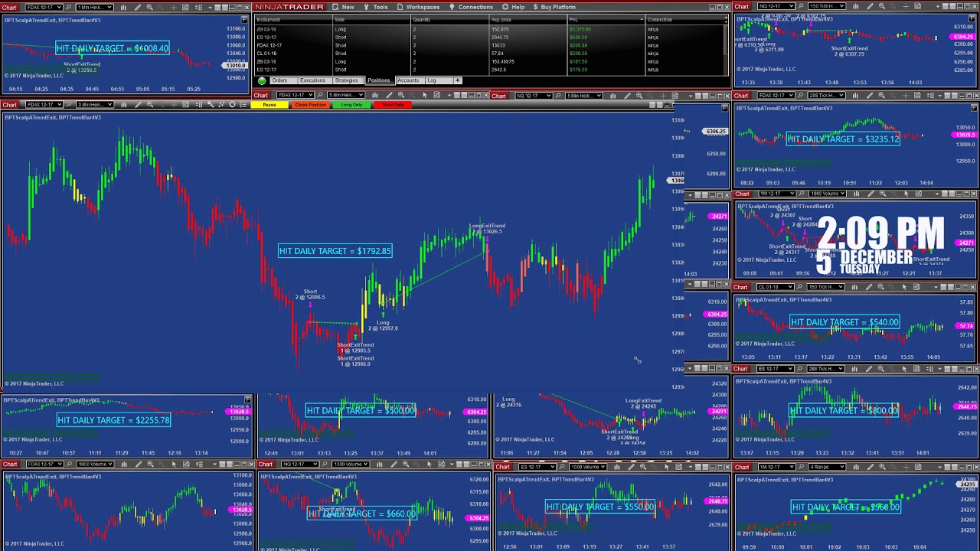Sort by the Avg. price column header
Image resolution: width=980 pixels, height=551 pixels.
coord(527,20)
